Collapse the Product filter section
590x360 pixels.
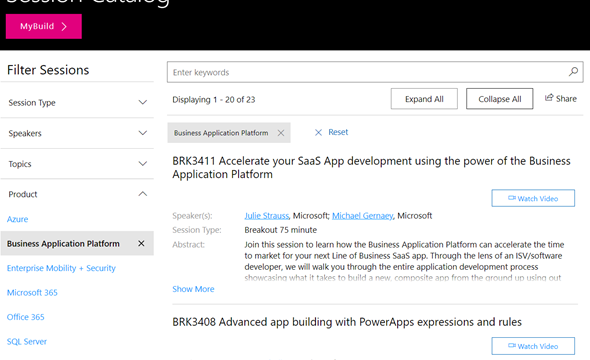[x=77, y=194]
